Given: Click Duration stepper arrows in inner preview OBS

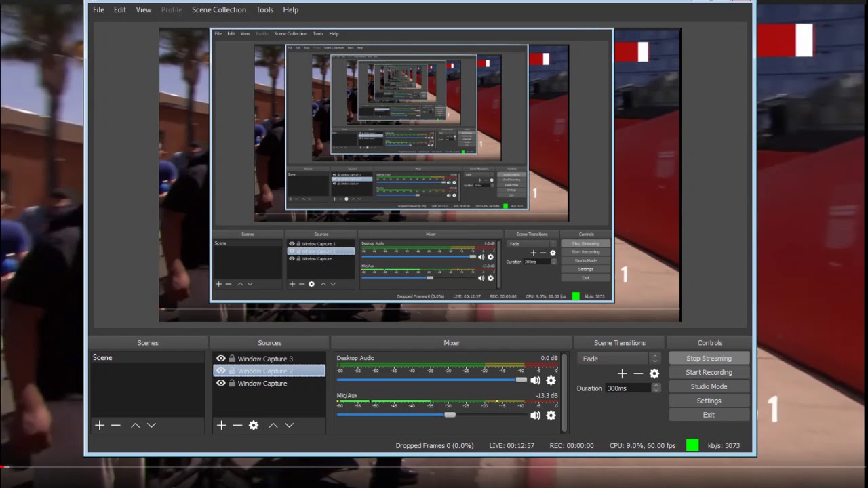Looking at the screenshot, I should click(554, 262).
